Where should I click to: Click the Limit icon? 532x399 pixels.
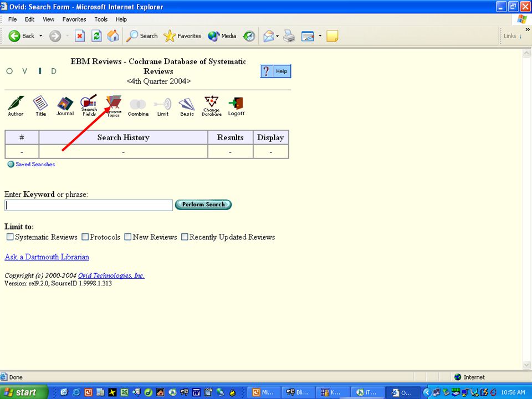coord(162,106)
